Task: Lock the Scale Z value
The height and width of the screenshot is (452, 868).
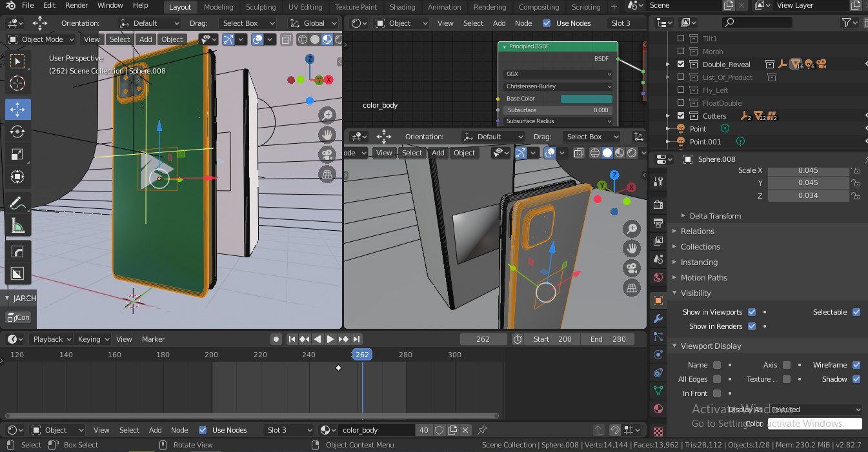Action: pos(856,195)
